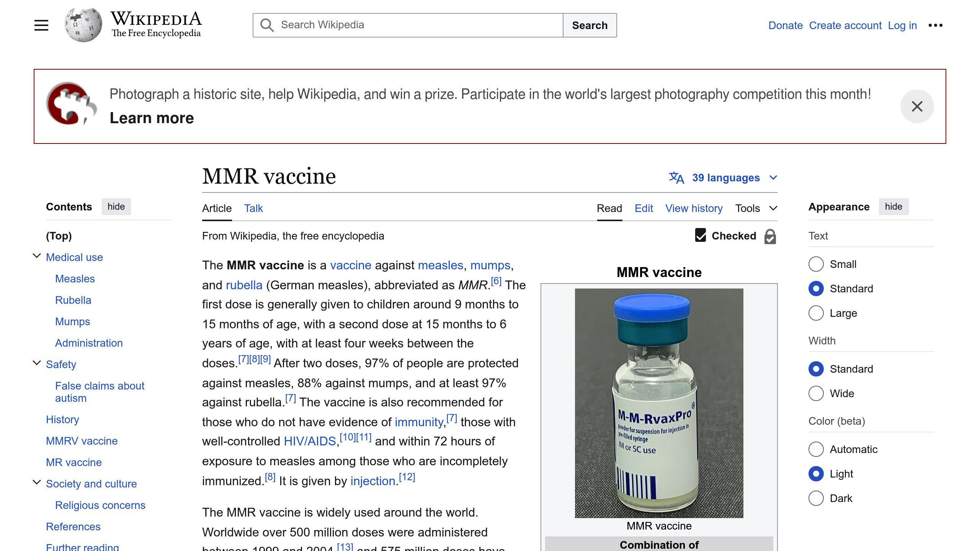Follow the 'rubella' link in intro
This screenshot has width=980, height=551.
click(x=244, y=285)
